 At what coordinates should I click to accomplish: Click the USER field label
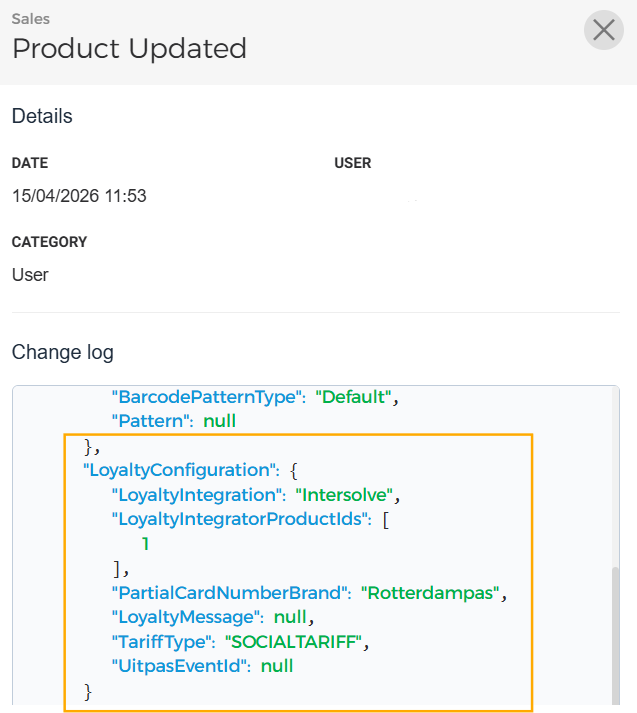coord(352,163)
